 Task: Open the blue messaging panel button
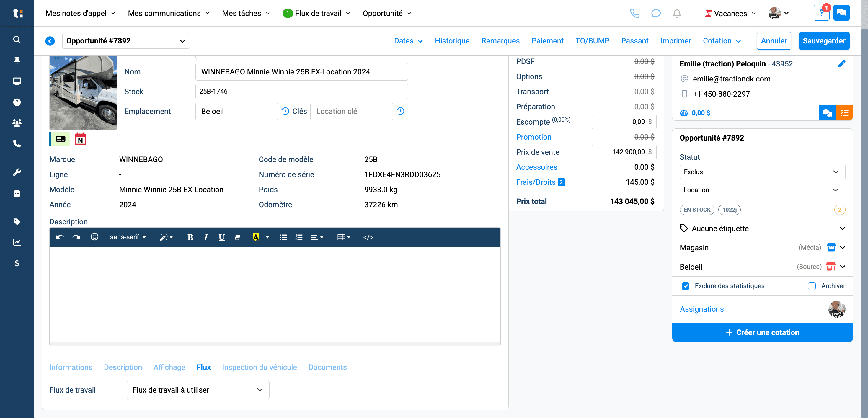tap(841, 13)
